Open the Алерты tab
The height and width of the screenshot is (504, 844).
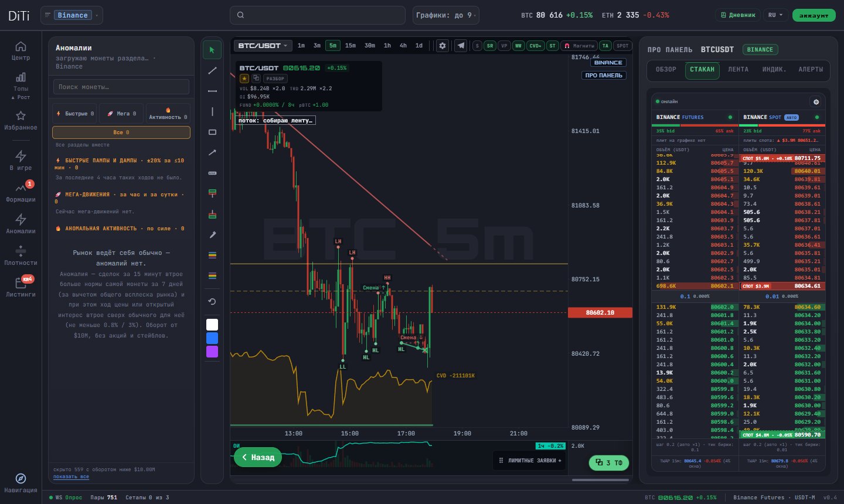point(811,70)
